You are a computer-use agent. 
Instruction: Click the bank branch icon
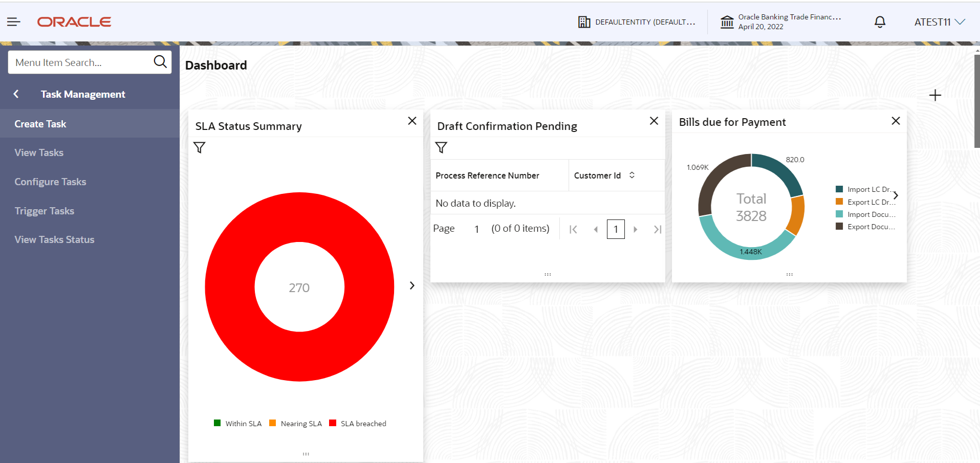pyautogui.click(x=727, y=22)
